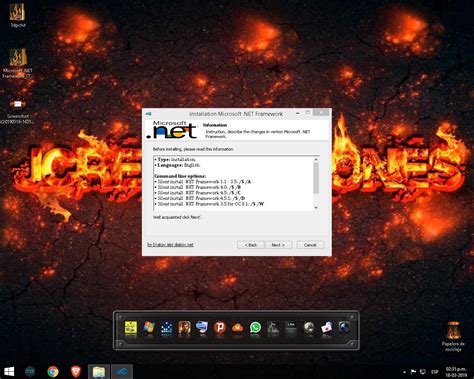Select the 'NET Framework 4.5.1: /S /D' line

[x=201, y=198]
